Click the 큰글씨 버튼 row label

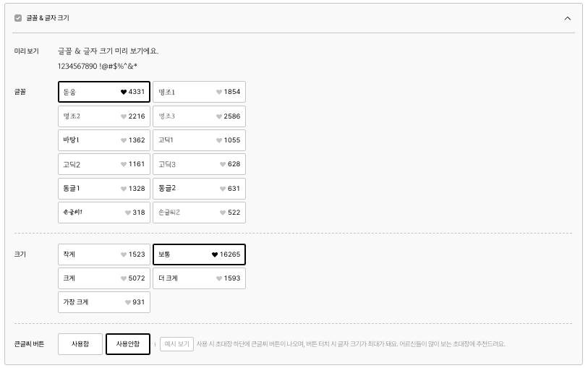[x=29, y=344]
